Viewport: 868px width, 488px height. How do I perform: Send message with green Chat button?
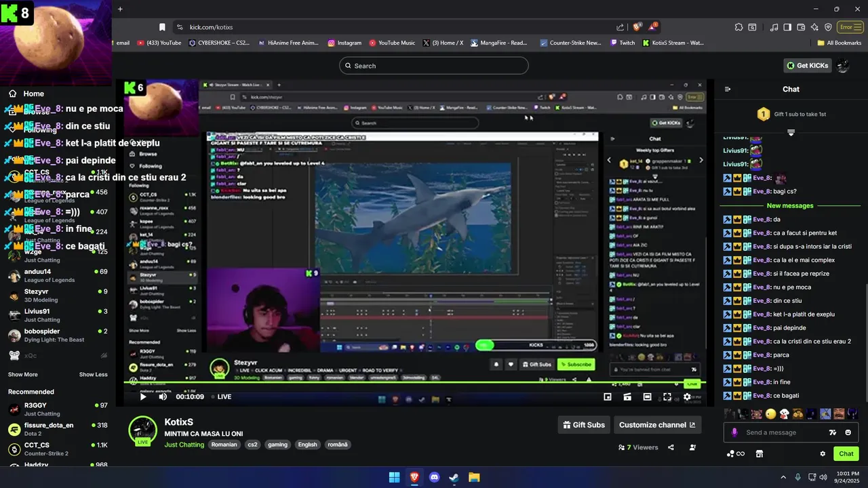click(846, 453)
